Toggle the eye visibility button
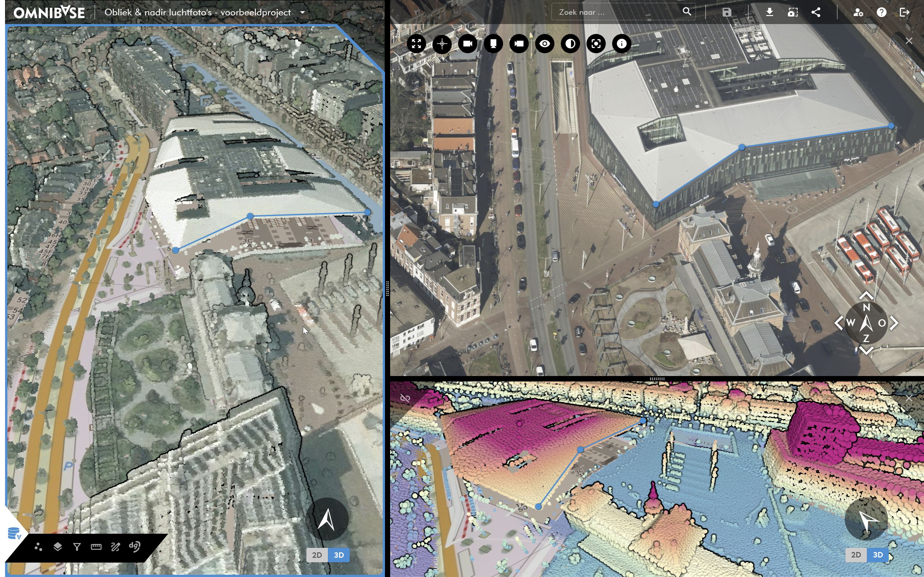Screen dimensions: 924x577 544,44
